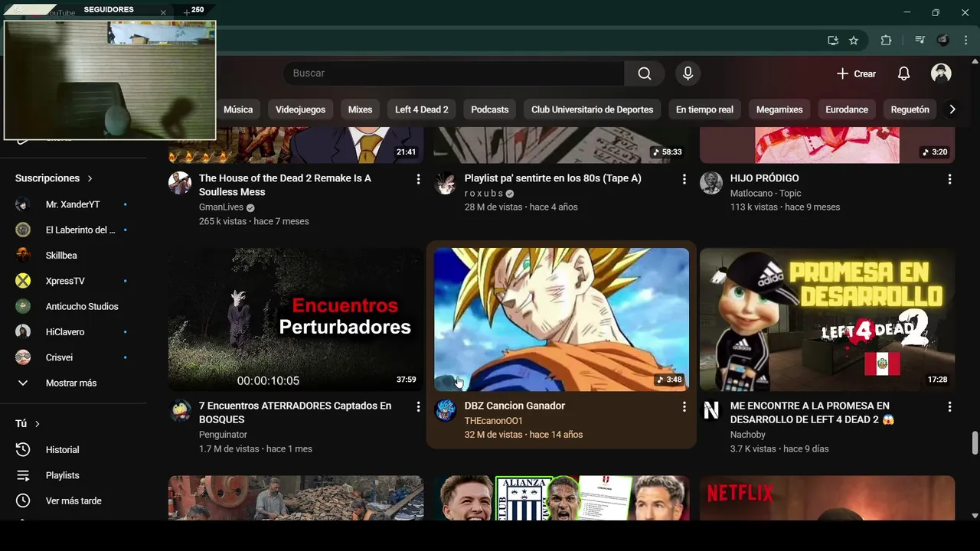This screenshot has height=551, width=980.
Task: Focus the Buscar search field
Action: 454,73
